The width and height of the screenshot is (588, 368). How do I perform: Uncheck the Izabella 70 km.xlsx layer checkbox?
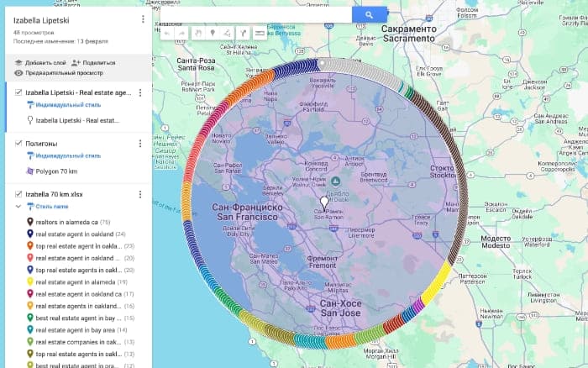coord(18,194)
